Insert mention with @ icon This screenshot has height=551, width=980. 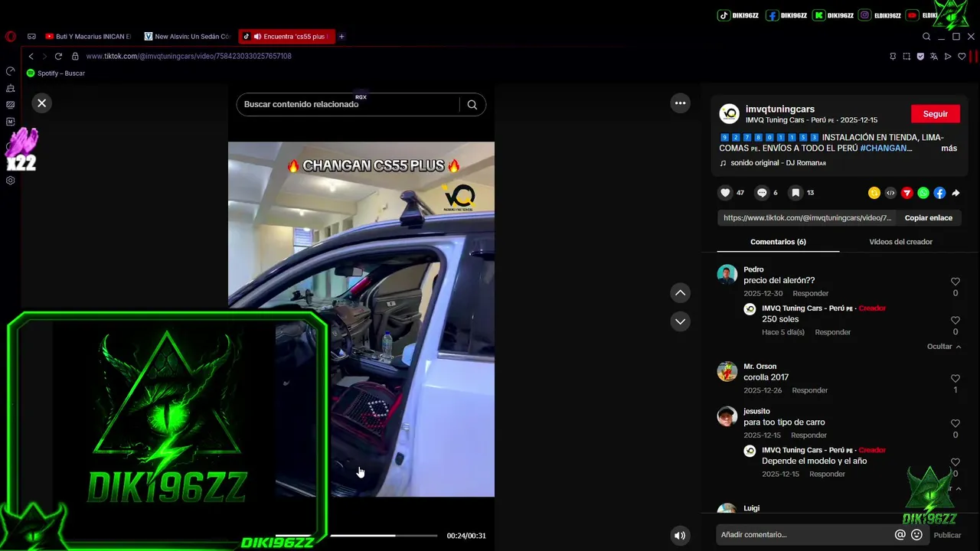[900, 535]
